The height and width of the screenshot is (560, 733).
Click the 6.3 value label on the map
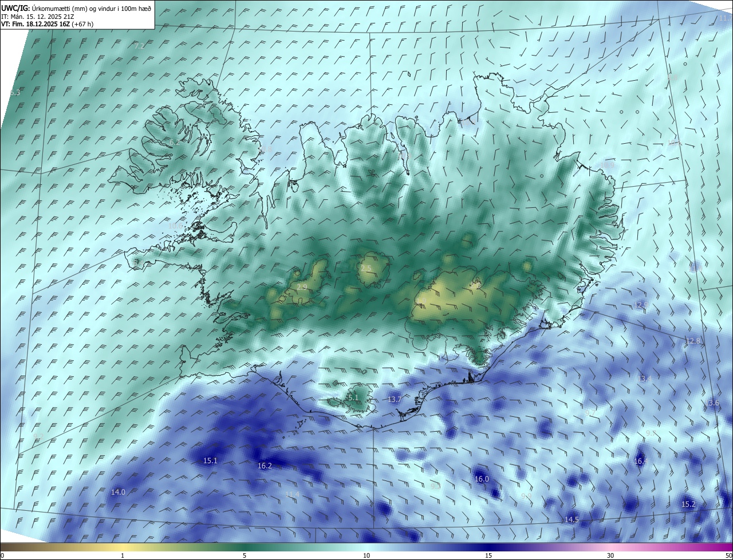(15, 92)
